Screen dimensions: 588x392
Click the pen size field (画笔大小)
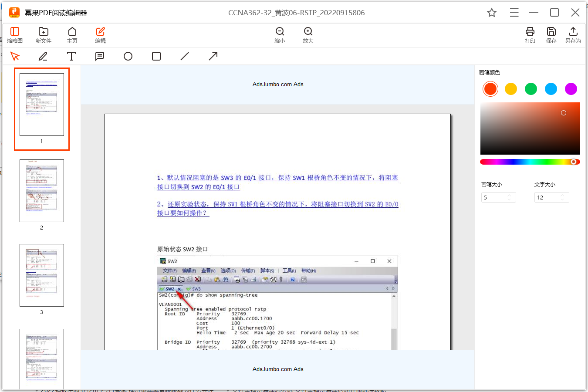tap(499, 197)
